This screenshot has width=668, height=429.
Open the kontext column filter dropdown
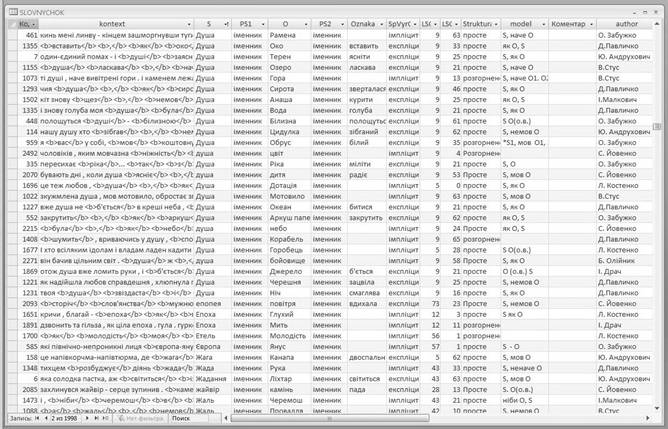[x=189, y=24]
